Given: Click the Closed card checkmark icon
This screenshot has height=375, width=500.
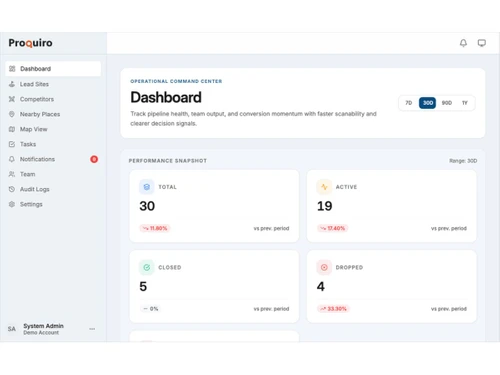Looking at the screenshot, I should [x=147, y=267].
